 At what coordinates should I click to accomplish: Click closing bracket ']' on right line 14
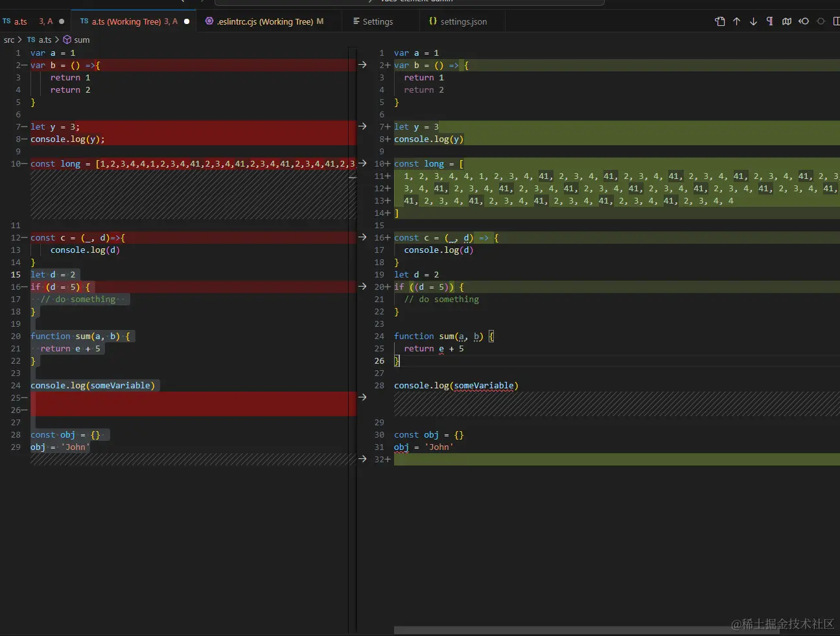(x=397, y=213)
